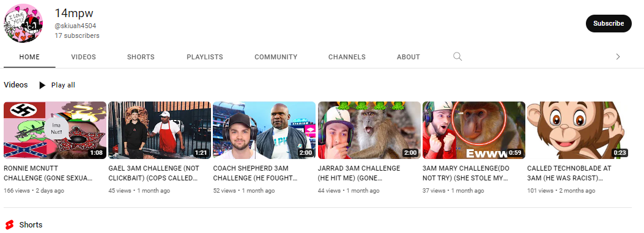
Task: Click the Play all triangle icon
Action: coord(42,85)
